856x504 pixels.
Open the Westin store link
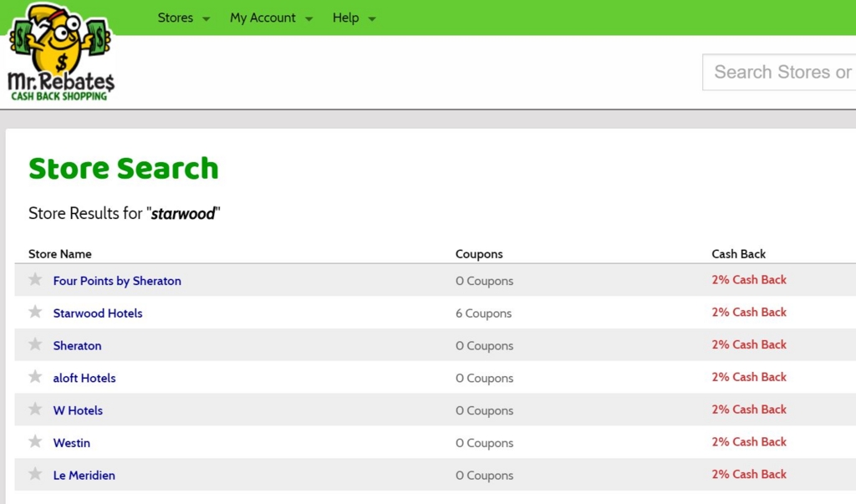click(x=72, y=443)
